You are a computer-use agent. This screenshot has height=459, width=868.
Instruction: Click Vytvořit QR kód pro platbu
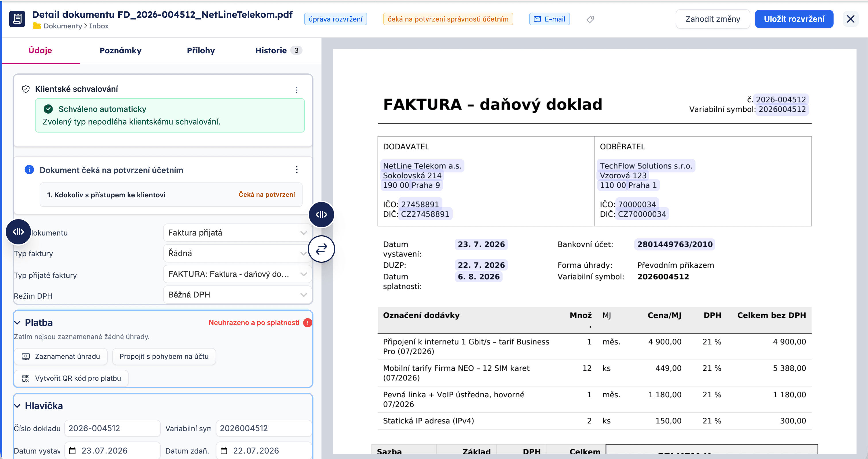(71, 378)
